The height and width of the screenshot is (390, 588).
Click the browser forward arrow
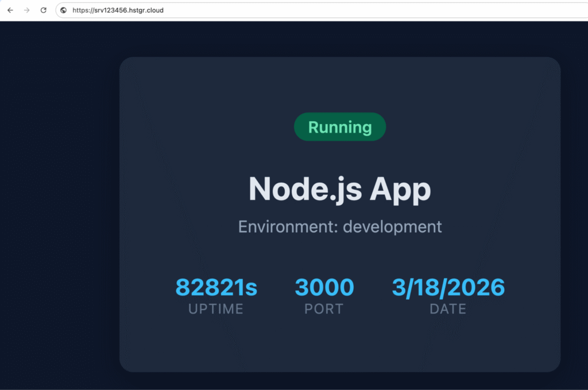(26, 10)
